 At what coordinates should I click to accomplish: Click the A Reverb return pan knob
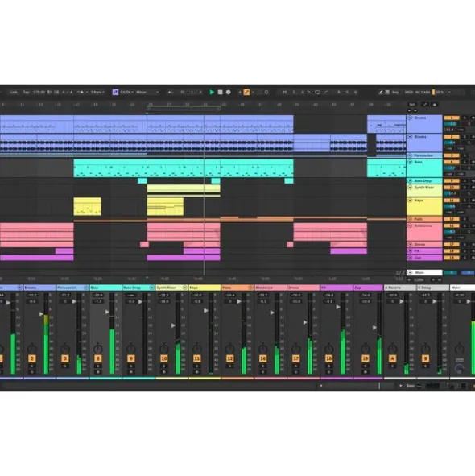tap(392, 349)
